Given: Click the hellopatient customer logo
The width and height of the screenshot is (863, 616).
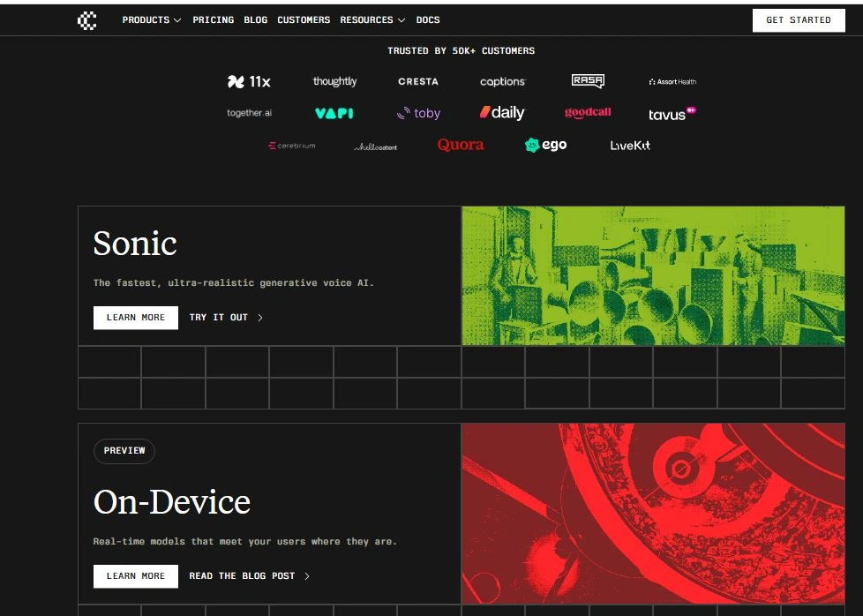Looking at the screenshot, I should click(375, 146).
